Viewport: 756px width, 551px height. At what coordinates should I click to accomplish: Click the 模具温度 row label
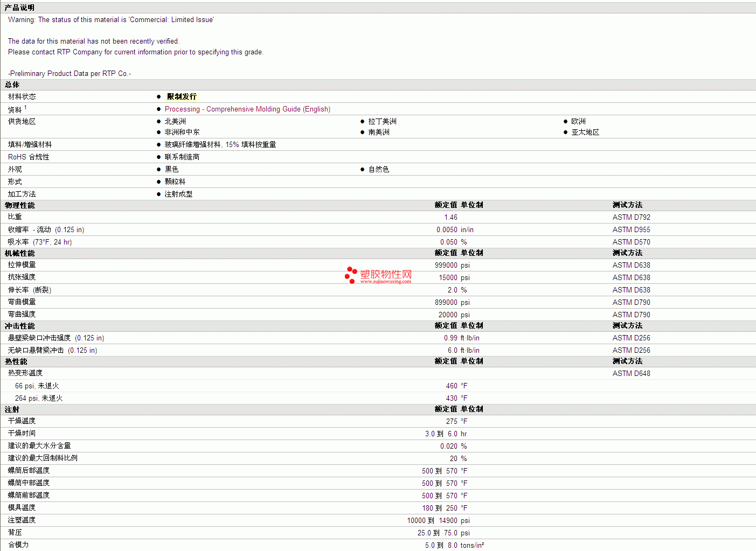pos(22,508)
